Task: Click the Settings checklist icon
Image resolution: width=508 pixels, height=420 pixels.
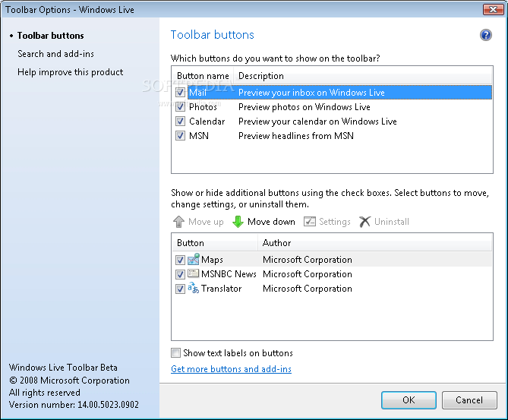Action: 309,222
